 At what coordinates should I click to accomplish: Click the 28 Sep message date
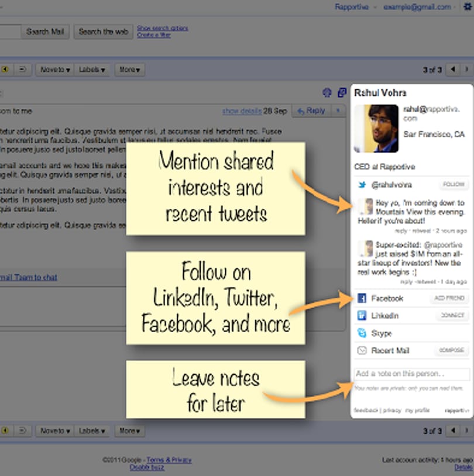275,111
